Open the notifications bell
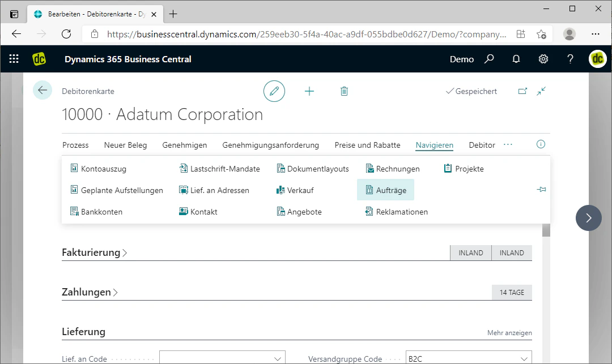This screenshot has height=364, width=612. (x=516, y=59)
